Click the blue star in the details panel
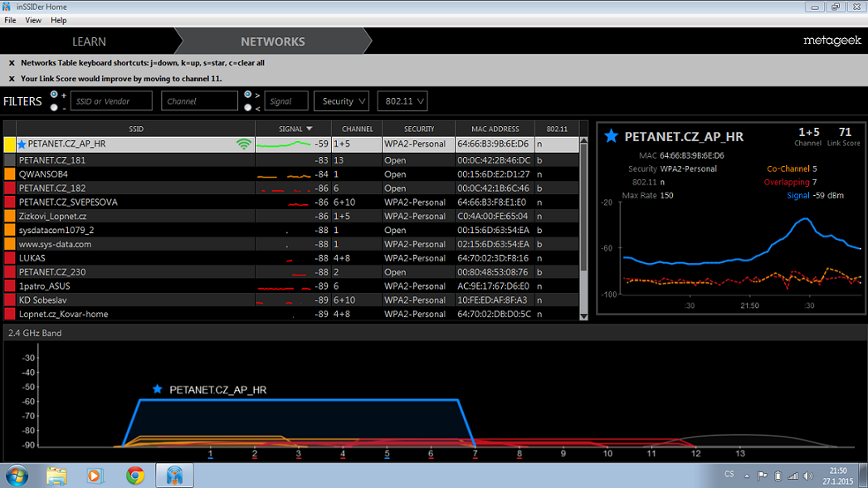 point(612,136)
